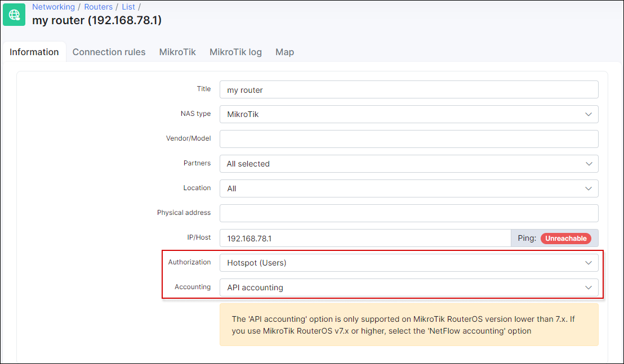Switch to the Connection rules tab
Viewport: 624px width, 364px height.
point(109,52)
